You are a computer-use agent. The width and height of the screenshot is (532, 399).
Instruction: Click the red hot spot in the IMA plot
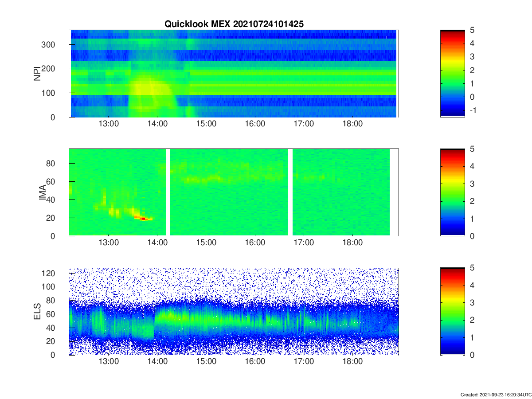[143, 219]
